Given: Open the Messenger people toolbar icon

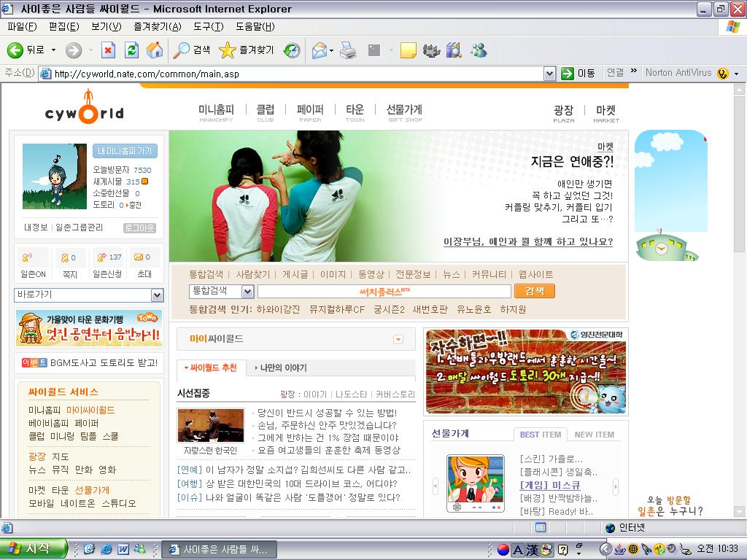Looking at the screenshot, I should pyautogui.click(x=479, y=50).
